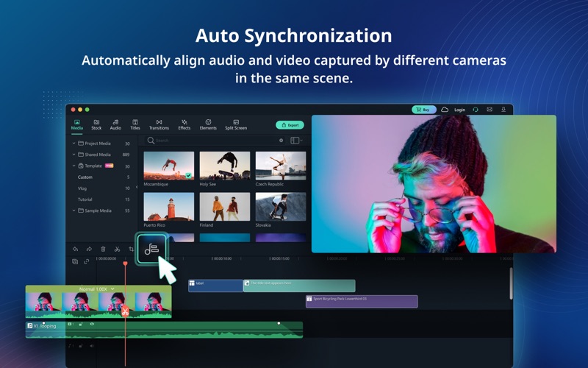
Task: Collapse the Template folder
Action: tap(73, 166)
